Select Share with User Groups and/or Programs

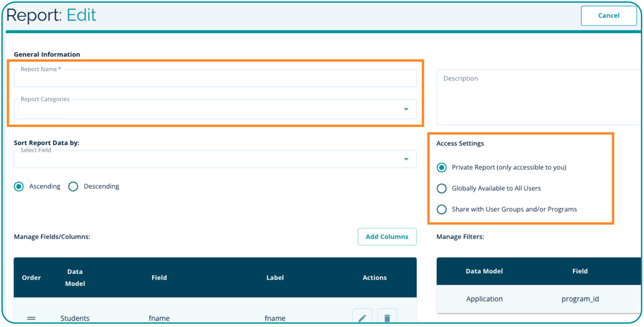click(441, 209)
